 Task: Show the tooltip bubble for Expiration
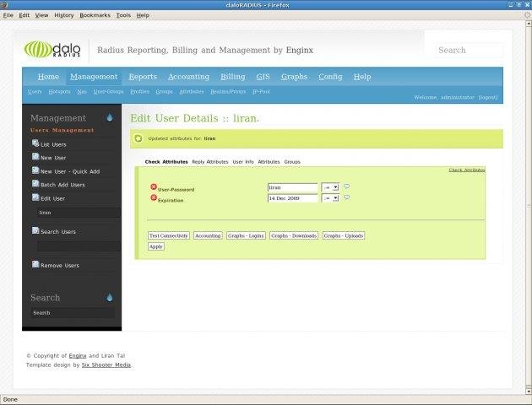pos(346,197)
